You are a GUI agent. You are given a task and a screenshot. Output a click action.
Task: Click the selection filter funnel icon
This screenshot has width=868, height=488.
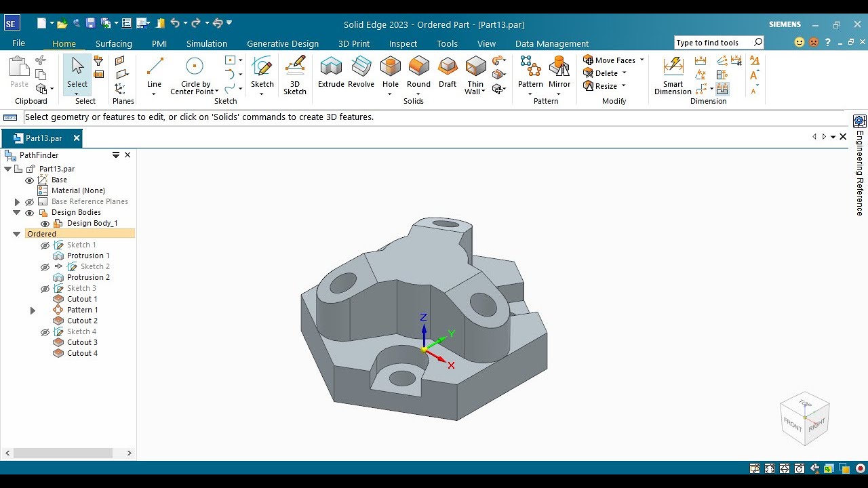click(x=98, y=61)
